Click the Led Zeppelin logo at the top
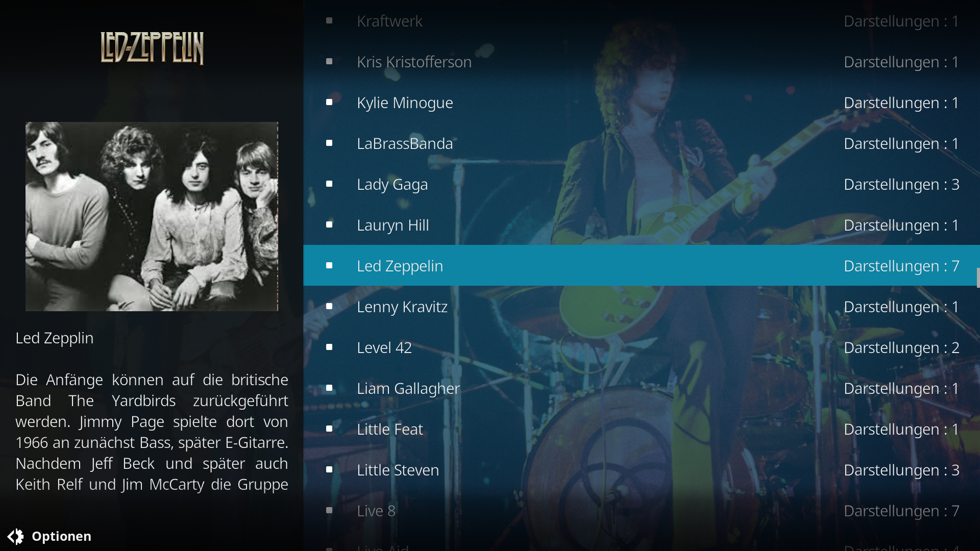The height and width of the screenshot is (551, 980). tap(152, 48)
